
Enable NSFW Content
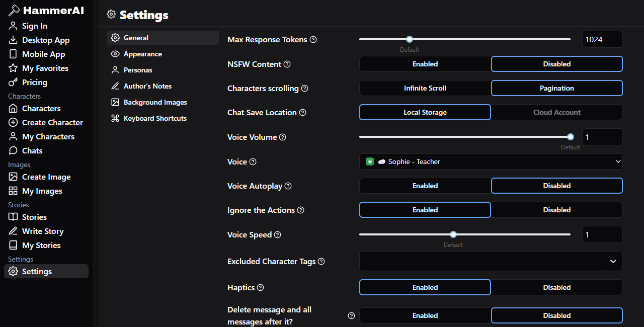[425, 64]
